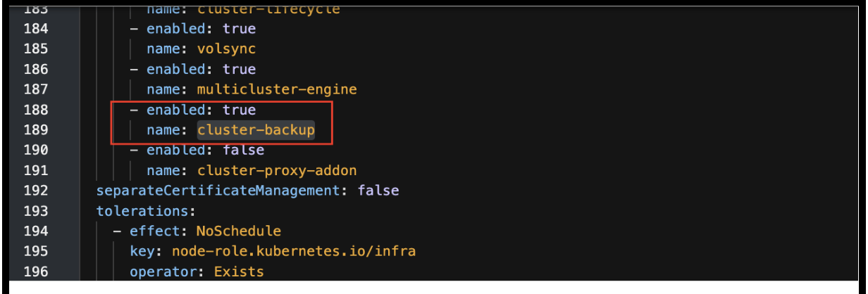Click line number 196 in the gutter

pos(35,271)
